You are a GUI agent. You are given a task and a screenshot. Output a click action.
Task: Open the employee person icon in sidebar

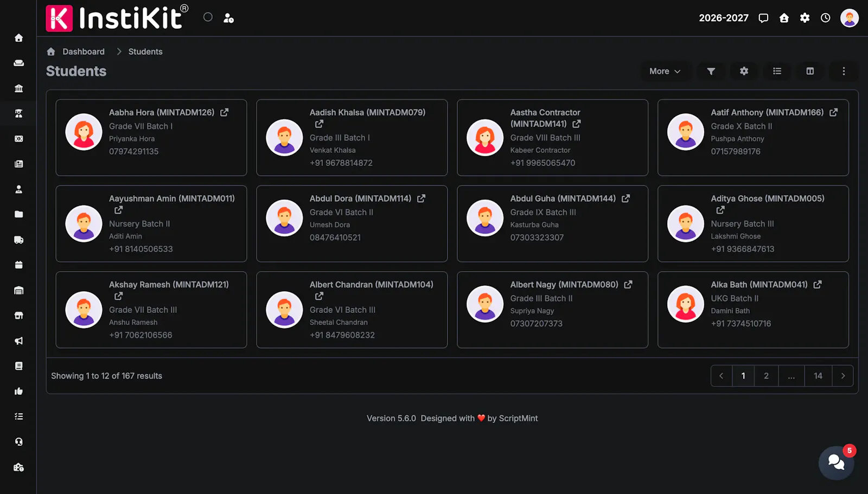19,189
